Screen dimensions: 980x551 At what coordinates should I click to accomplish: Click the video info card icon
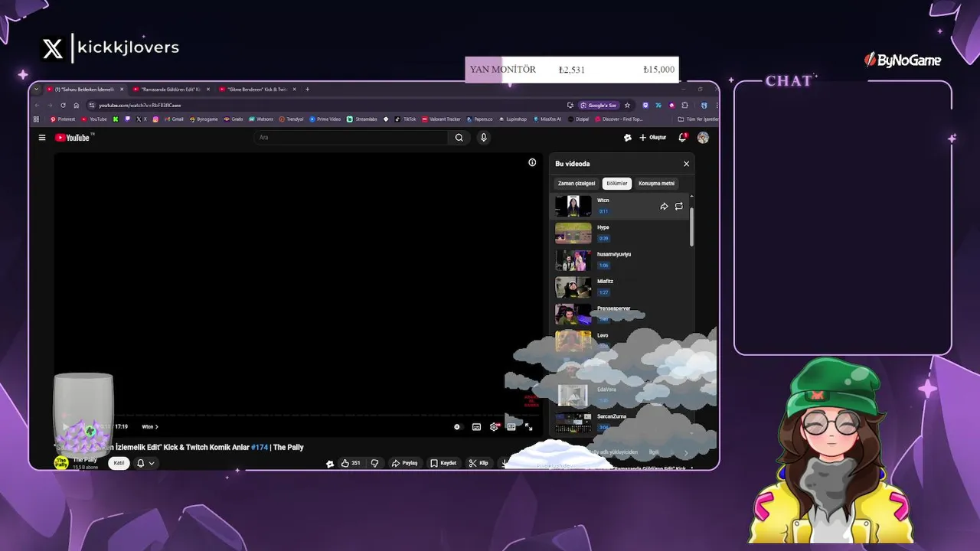tap(532, 162)
